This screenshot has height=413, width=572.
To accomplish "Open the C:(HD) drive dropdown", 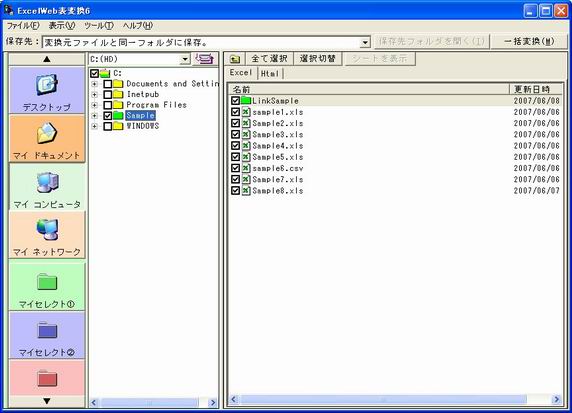I will [x=185, y=59].
